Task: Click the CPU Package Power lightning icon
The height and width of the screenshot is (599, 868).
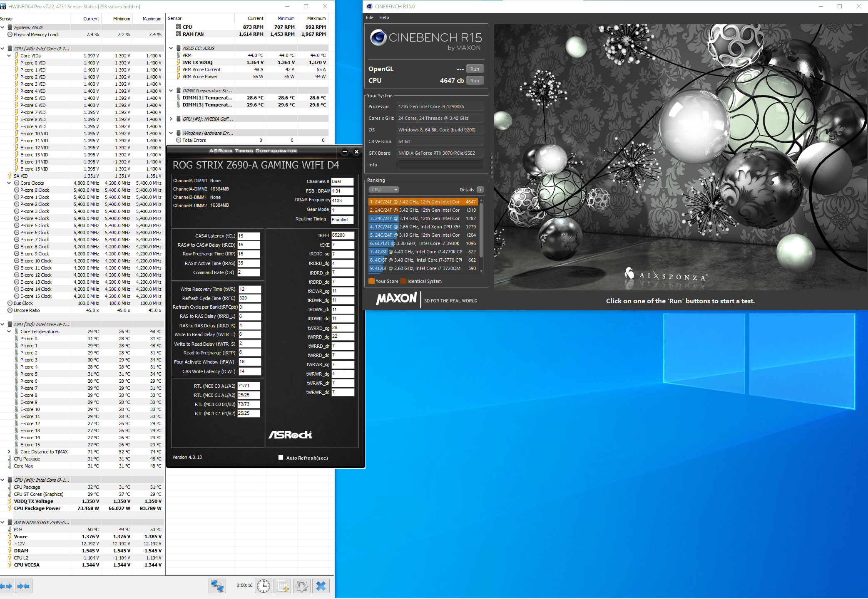Action: pyautogui.click(x=10, y=508)
